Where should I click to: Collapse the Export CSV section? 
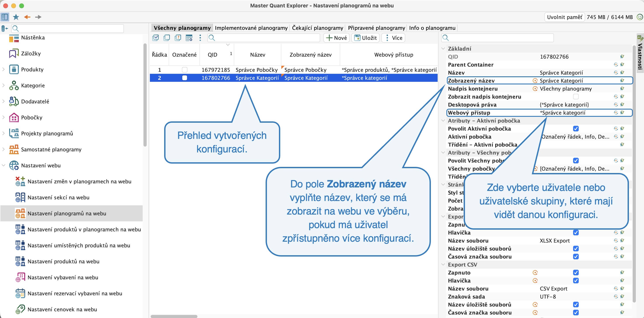coord(443,264)
